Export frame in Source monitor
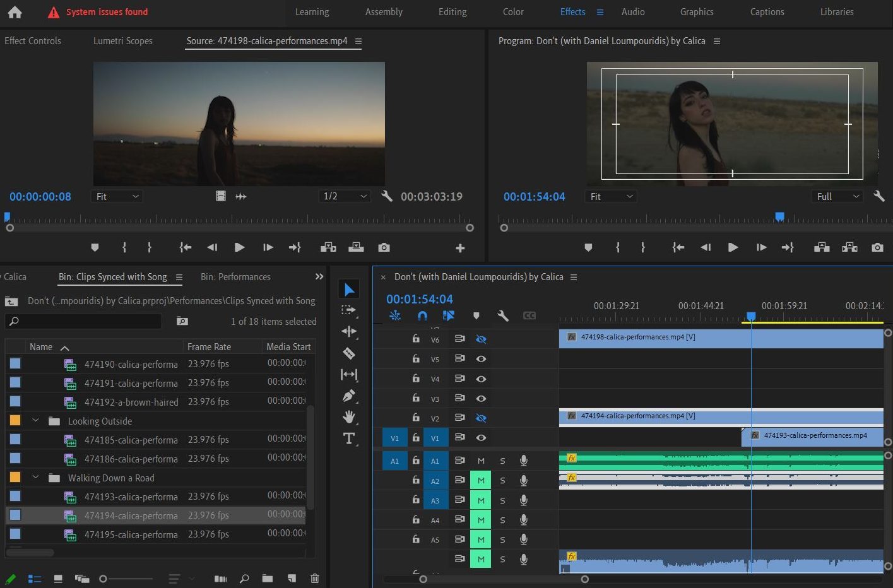The width and height of the screenshot is (893, 588). coord(384,247)
